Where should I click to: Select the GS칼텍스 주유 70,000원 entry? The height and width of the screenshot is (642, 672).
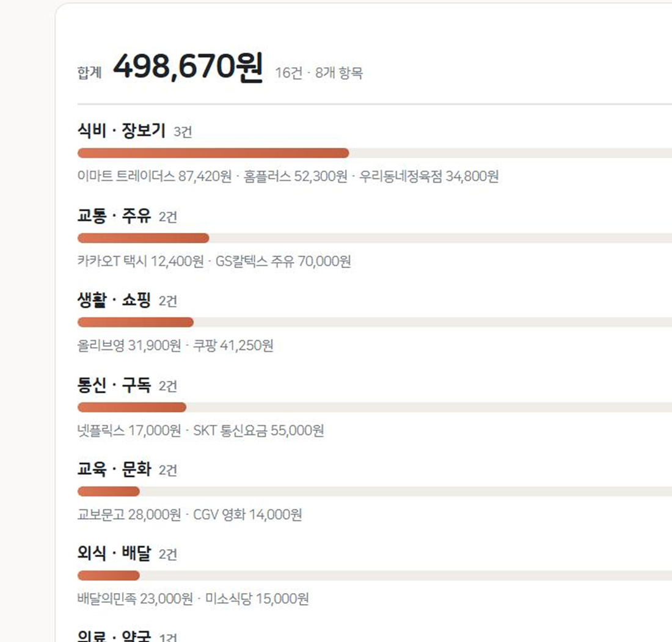pyautogui.click(x=283, y=261)
